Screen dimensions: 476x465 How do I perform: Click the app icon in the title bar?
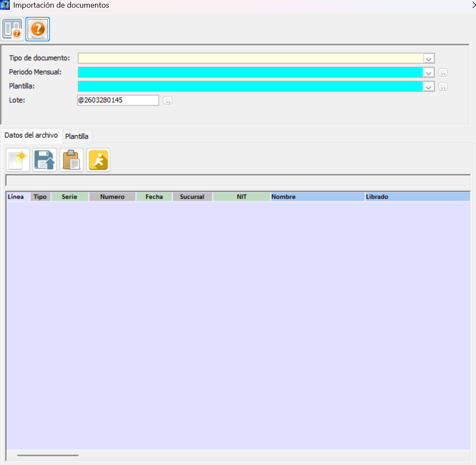click(x=5, y=5)
